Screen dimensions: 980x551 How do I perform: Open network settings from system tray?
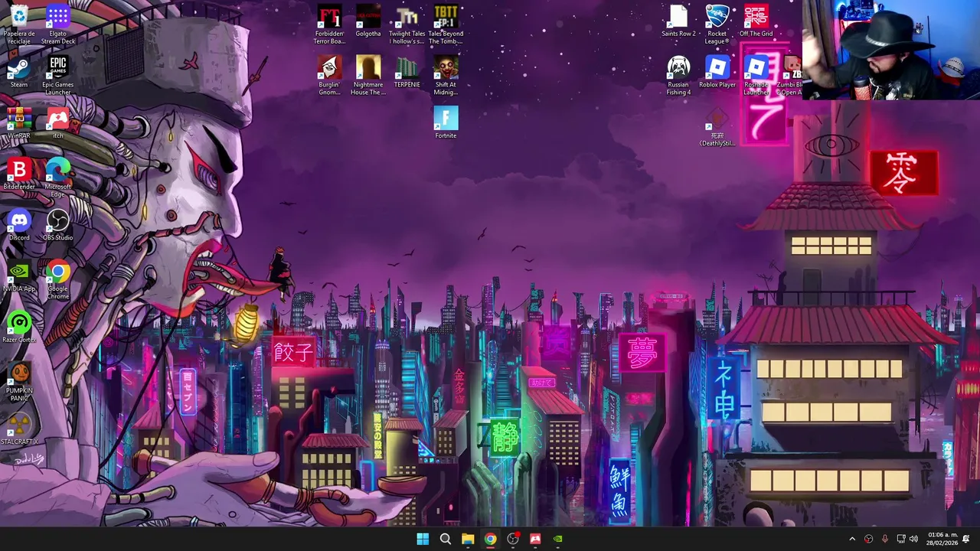pyautogui.click(x=901, y=539)
